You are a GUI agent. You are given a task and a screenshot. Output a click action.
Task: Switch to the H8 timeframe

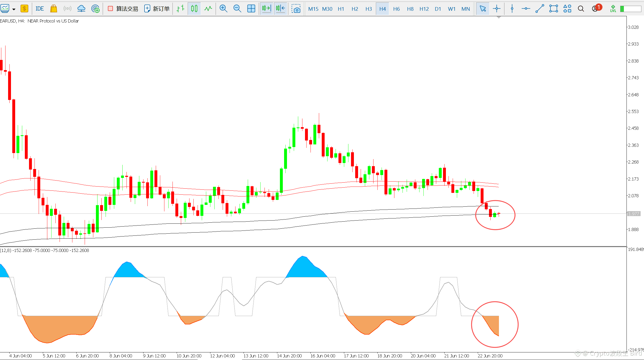[410, 9]
